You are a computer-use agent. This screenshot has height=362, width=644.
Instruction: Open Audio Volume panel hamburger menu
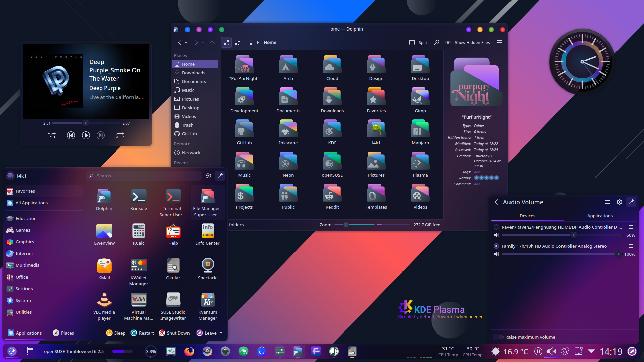[608, 202]
